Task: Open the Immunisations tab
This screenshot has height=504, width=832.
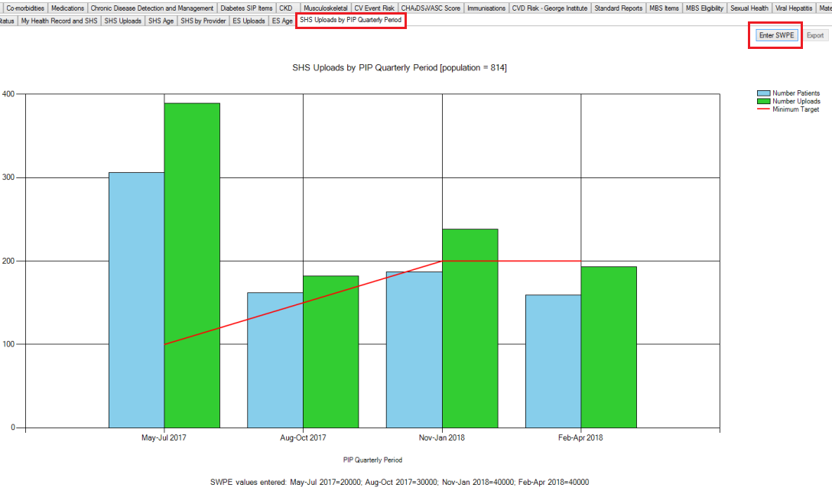Action: (x=486, y=8)
